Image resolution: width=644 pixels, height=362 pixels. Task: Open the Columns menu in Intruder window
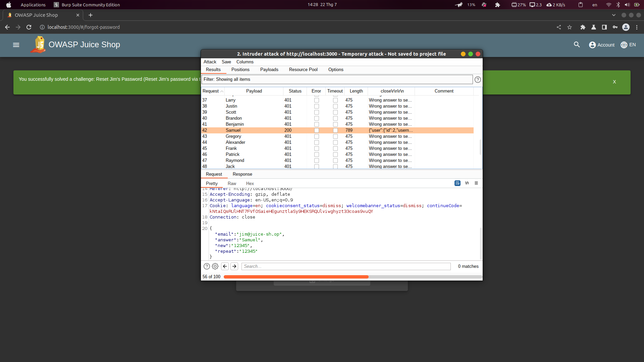(x=245, y=62)
